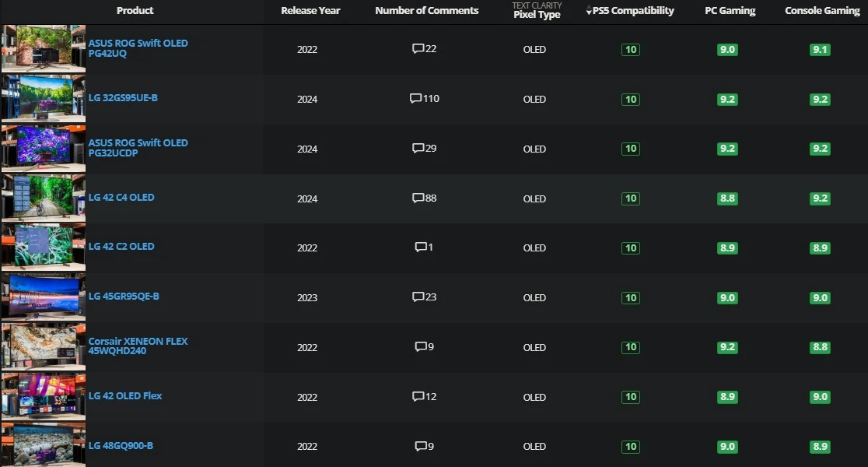This screenshot has height=467, width=868.
Task: Click Console Gaming score 9.2 for PG32UCDP
Action: point(820,149)
